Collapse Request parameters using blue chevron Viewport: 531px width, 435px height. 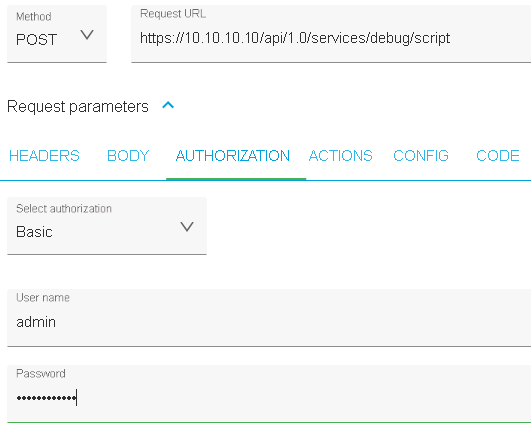(x=168, y=105)
